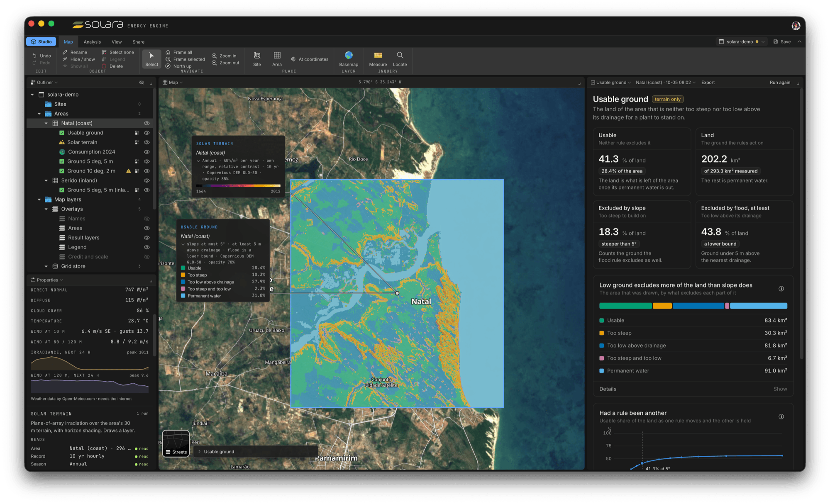Open the solara-demo project dropdown

coord(742,41)
